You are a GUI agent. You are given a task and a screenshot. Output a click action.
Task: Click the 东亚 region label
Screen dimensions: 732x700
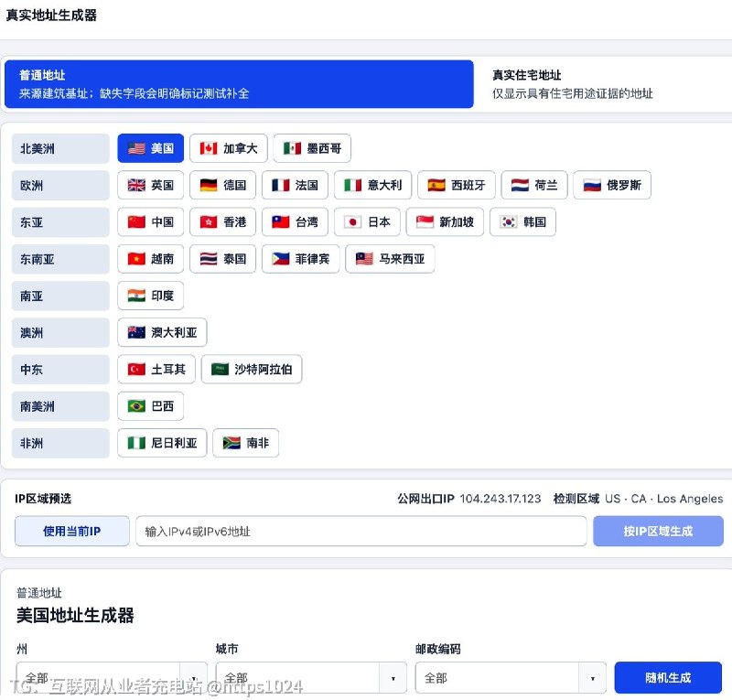[60, 222]
